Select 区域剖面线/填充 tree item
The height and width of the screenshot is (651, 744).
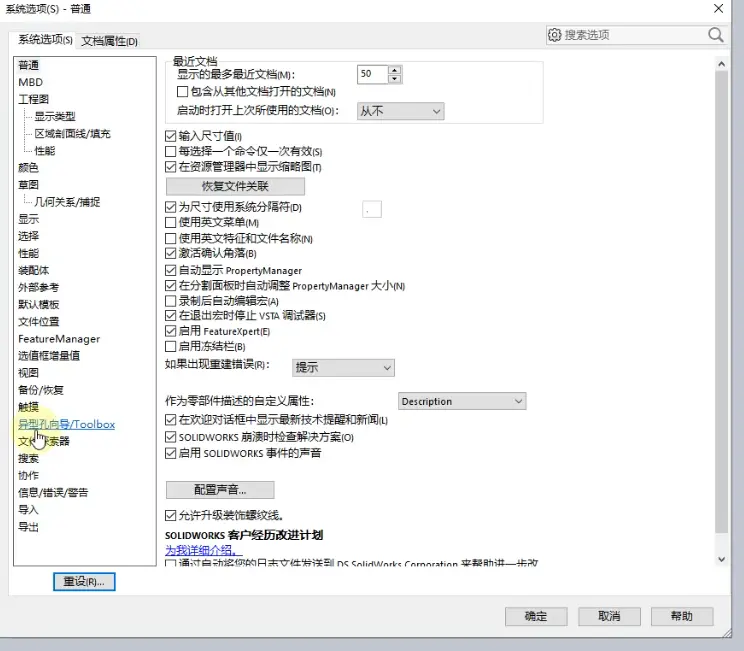(x=72, y=133)
